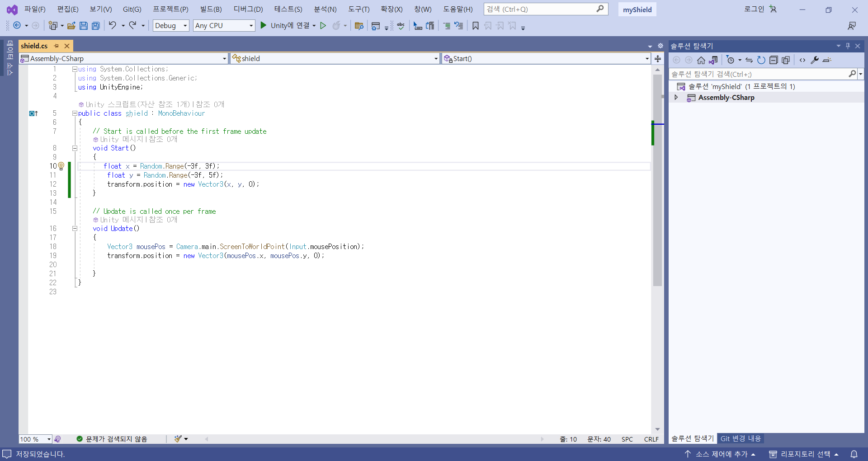
Task: Select the 솔루션 'myShield' tree row
Action: click(x=766, y=86)
